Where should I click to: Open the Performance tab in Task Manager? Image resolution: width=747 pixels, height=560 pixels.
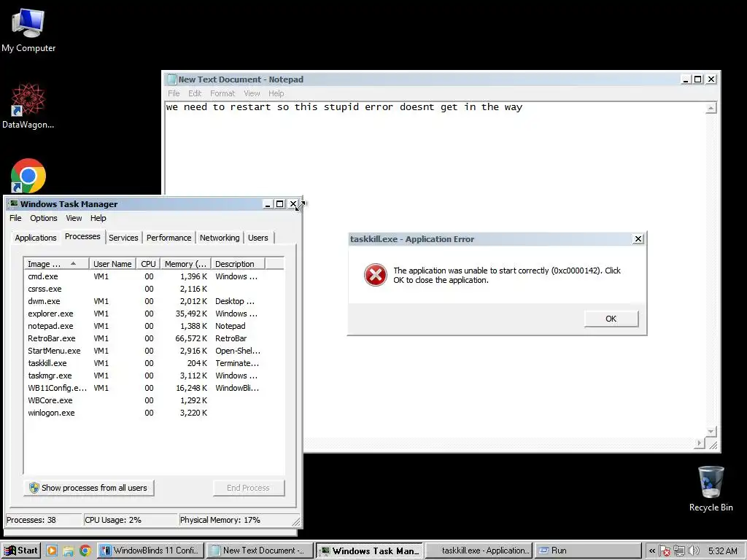coord(169,238)
